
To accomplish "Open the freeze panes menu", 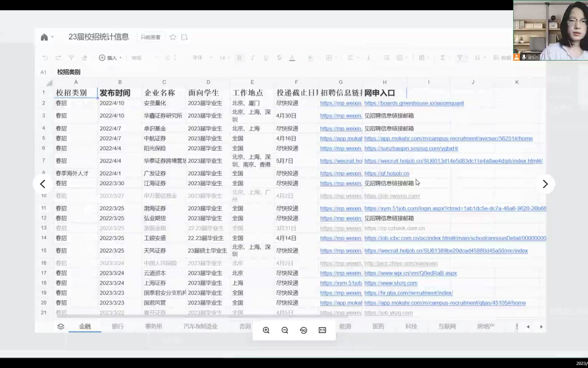I will coord(422,58).
